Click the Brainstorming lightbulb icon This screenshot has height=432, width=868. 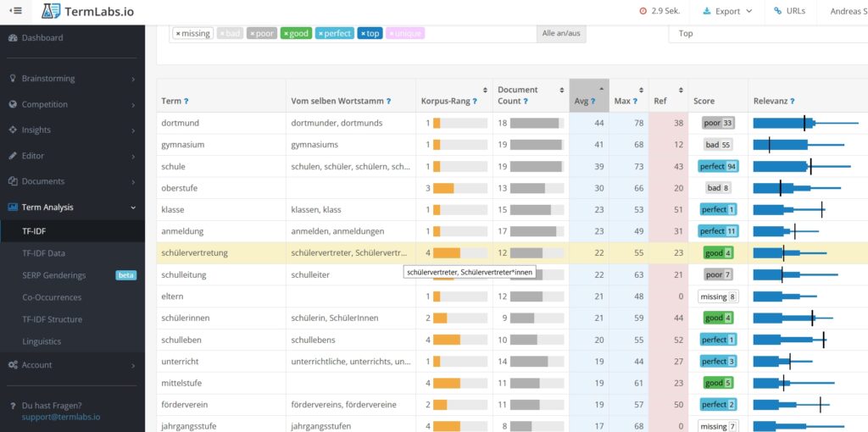coord(13,79)
